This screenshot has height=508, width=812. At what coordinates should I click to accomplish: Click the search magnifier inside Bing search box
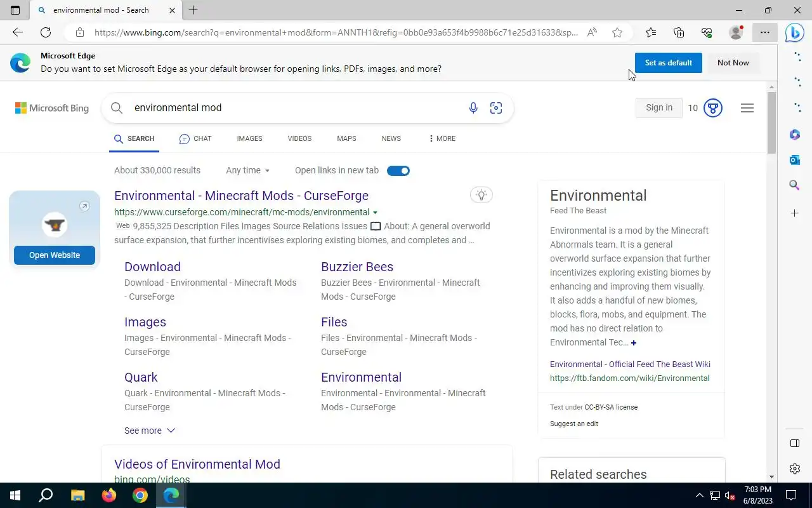point(117,108)
